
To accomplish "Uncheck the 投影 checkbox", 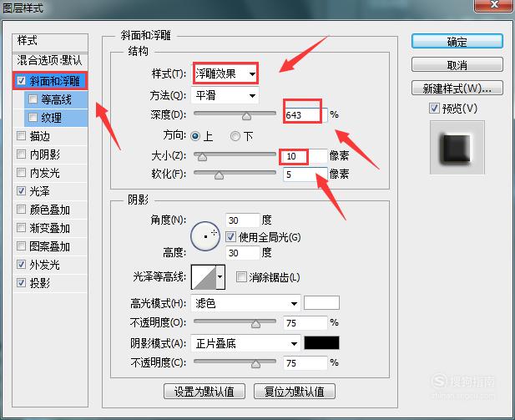I will coord(22,282).
